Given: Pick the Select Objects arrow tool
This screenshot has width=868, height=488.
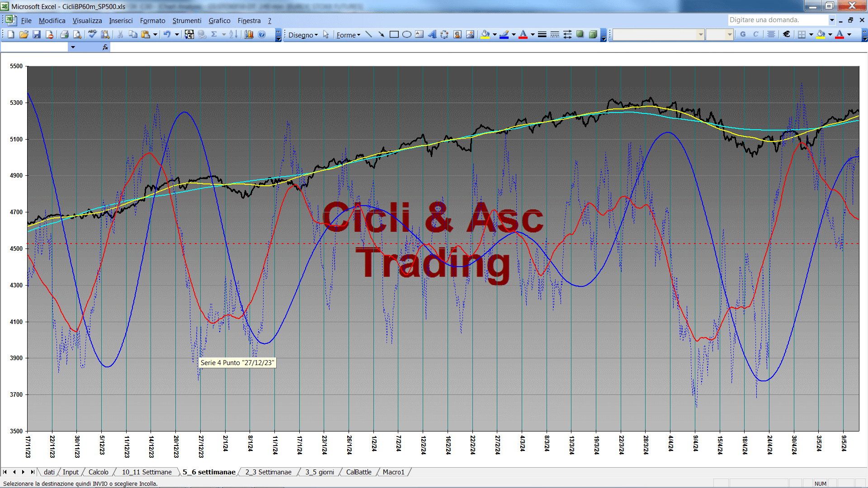Looking at the screenshot, I should tap(326, 35).
